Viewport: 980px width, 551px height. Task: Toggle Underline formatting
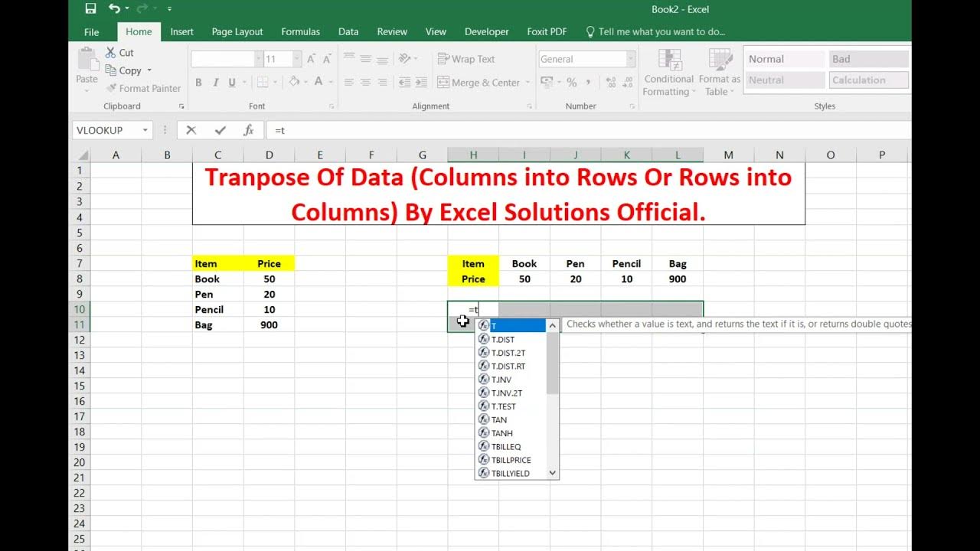point(232,83)
